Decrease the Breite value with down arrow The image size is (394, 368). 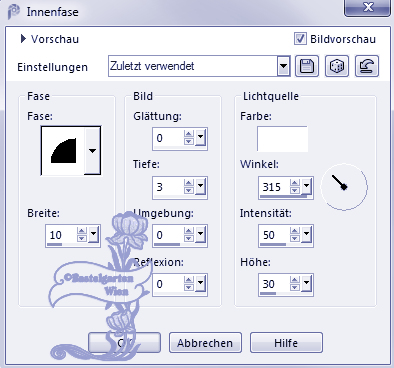pyautogui.click(x=82, y=238)
